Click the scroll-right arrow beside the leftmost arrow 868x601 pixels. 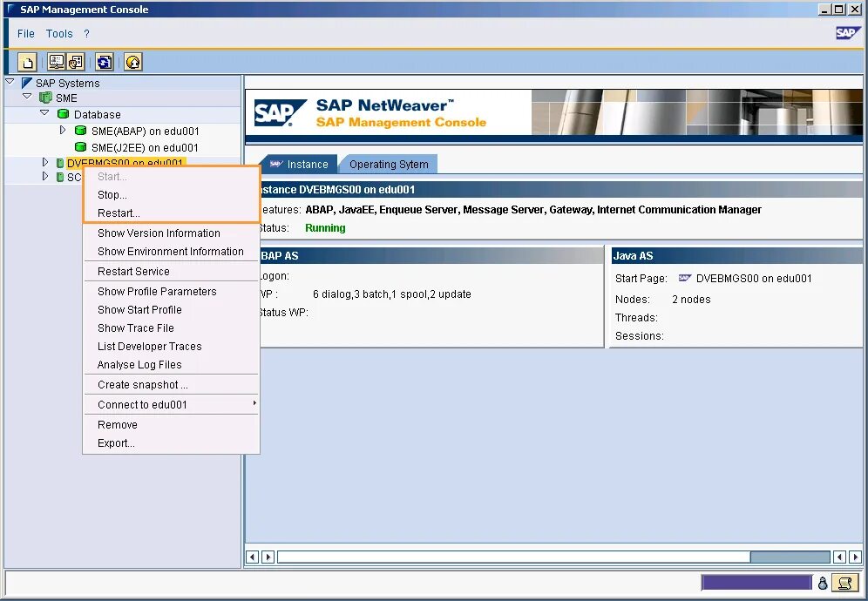point(268,557)
